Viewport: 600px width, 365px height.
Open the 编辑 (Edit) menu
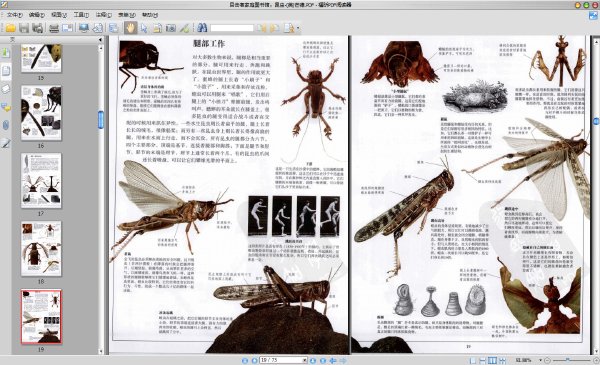pos(37,15)
